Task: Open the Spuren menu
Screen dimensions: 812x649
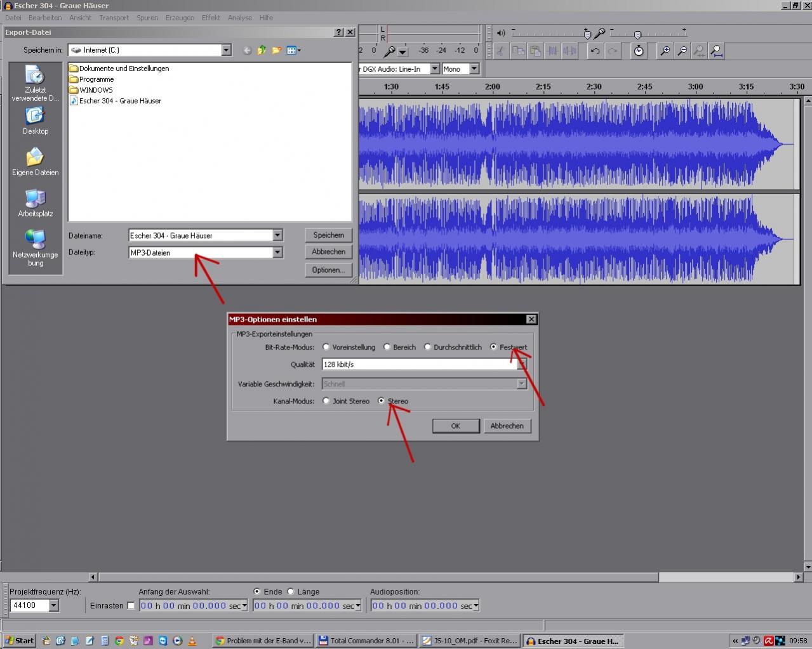Action: pos(147,18)
